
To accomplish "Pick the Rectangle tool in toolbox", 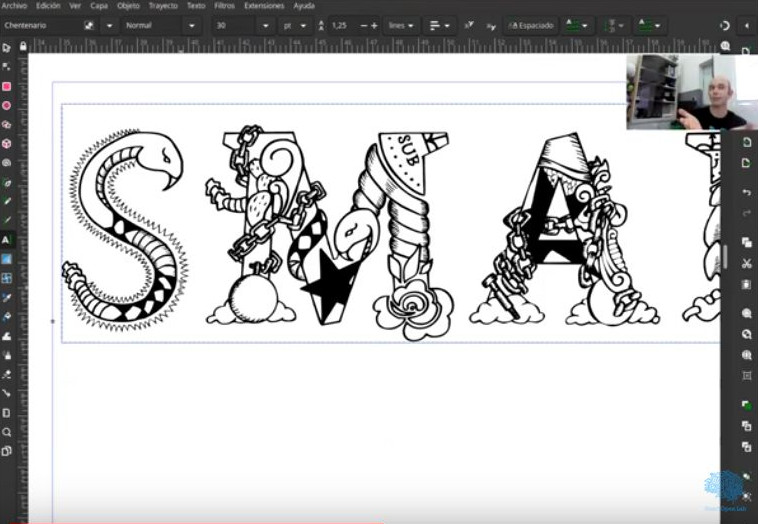I will click(7, 86).
